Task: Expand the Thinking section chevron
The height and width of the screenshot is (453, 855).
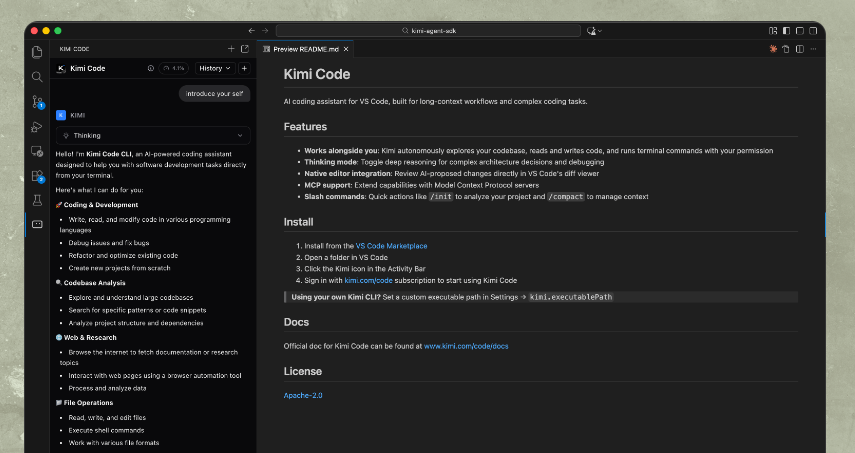Action: [x=240, y=135]
